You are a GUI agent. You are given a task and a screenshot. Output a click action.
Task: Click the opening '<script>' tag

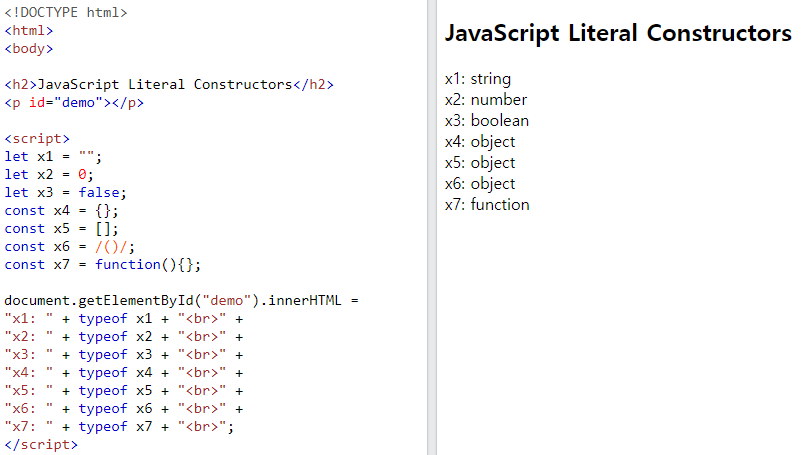37,139
